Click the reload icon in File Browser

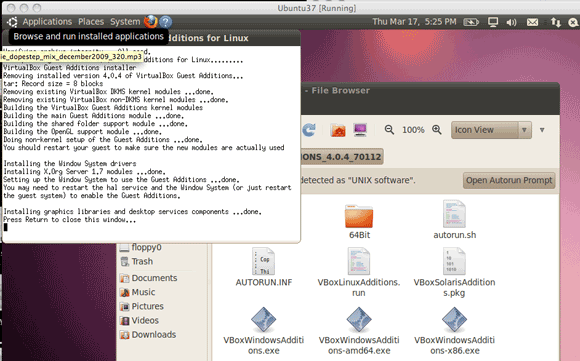309,130
